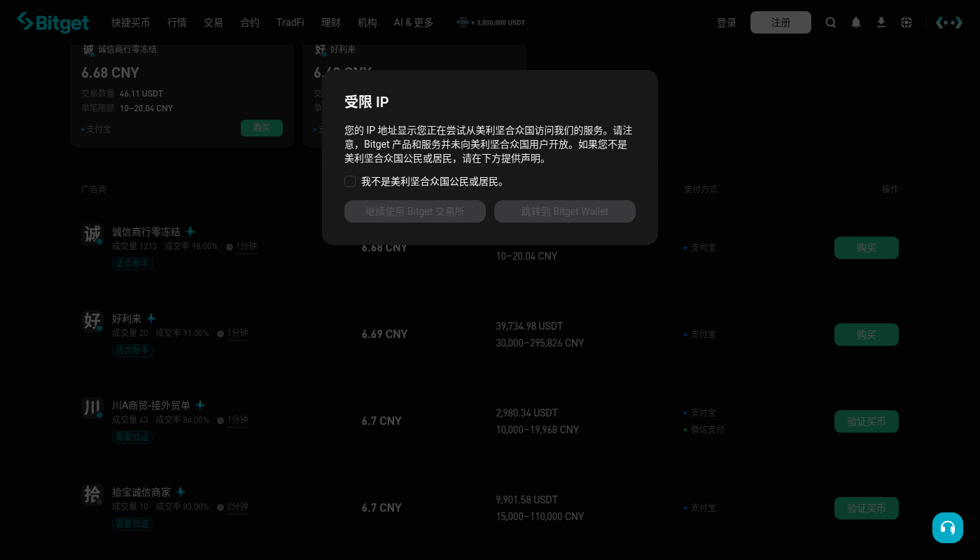
Task: Click 30,000–295,826 CNY limit text
Action: (x=540, y=343)
